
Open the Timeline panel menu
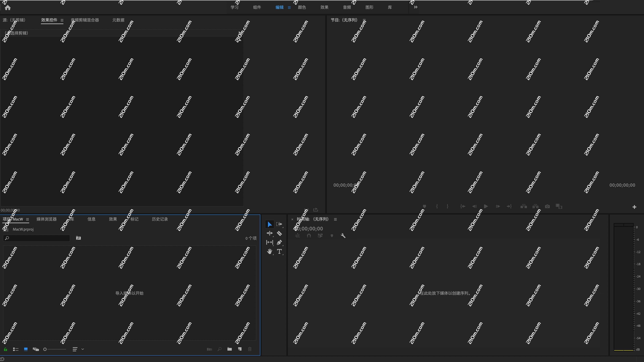point(335,219)
